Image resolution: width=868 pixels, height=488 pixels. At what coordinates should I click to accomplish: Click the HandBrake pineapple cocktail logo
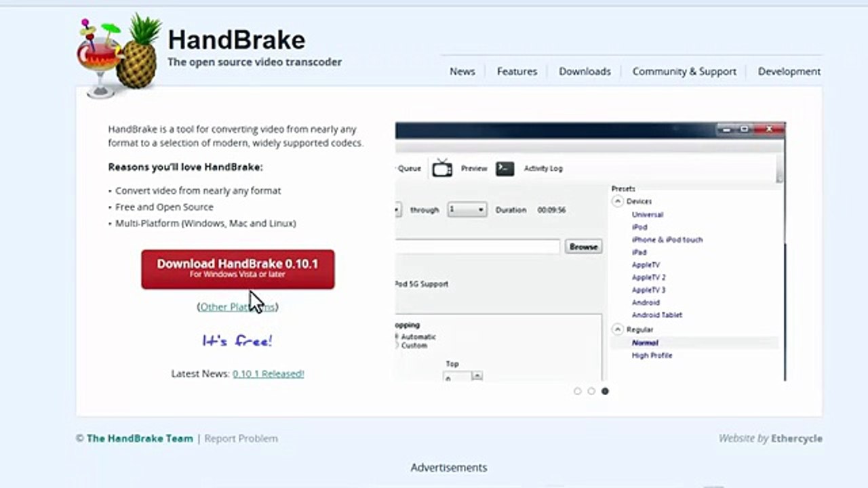click(119, 56)
